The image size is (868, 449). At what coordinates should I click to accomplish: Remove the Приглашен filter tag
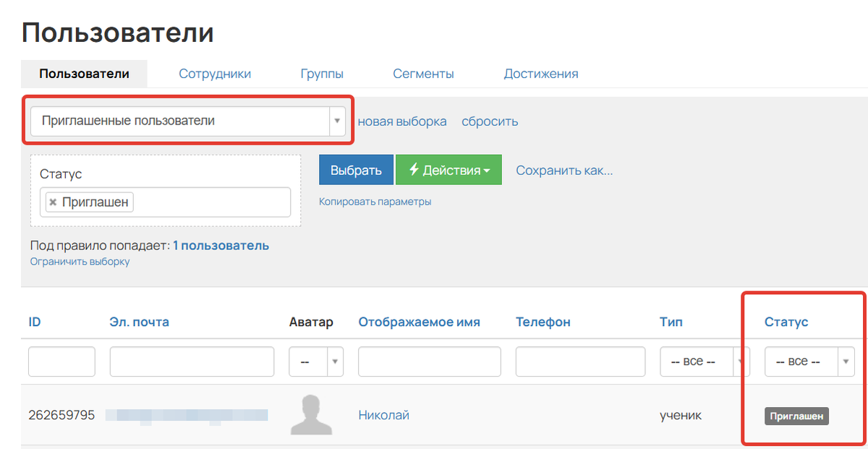point(54,202)
